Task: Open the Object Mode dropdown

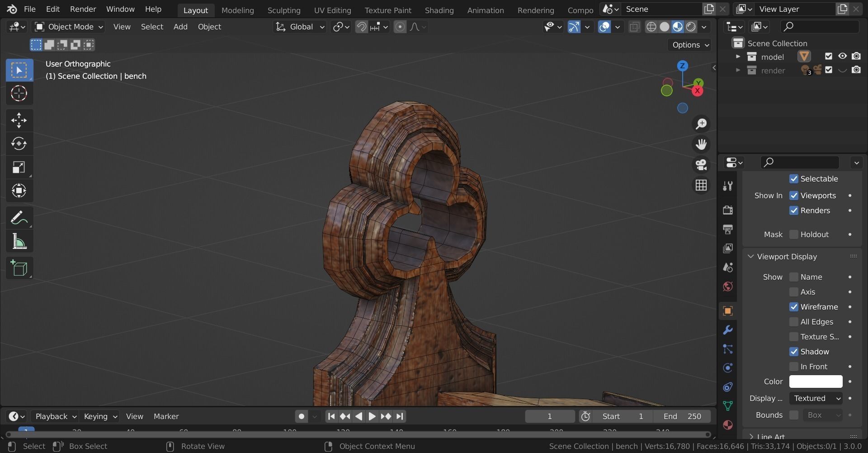Action: point(69,27)
